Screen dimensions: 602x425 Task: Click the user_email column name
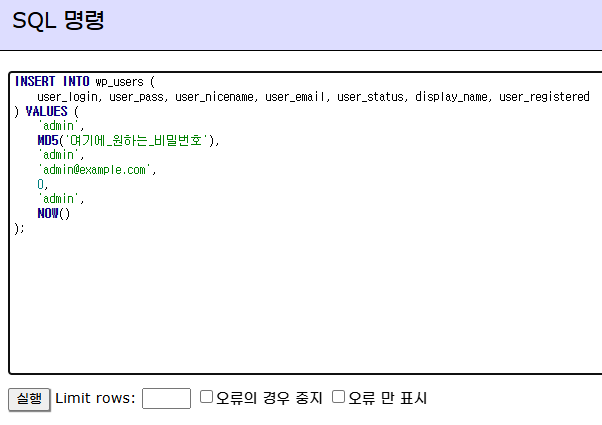(297, 96)
